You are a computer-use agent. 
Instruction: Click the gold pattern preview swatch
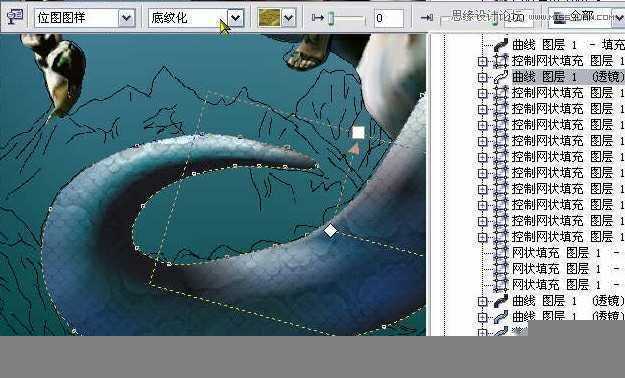pos(269,18)
